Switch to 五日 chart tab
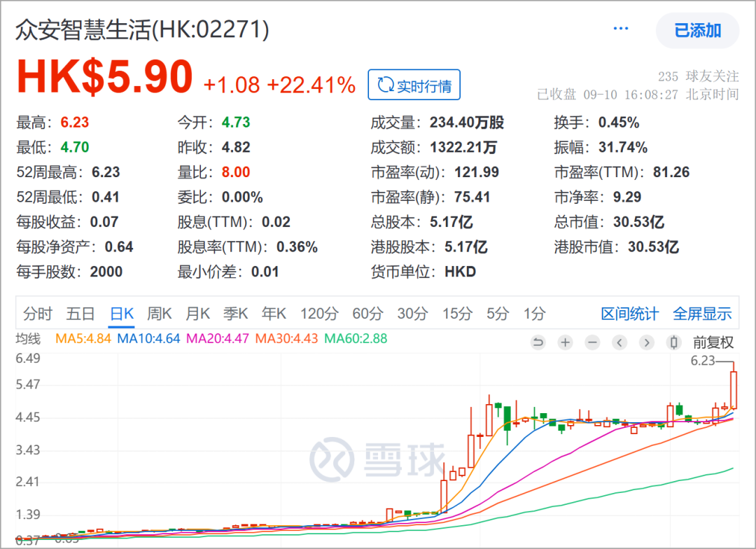756x549 pixels. [x=80, y=314]
